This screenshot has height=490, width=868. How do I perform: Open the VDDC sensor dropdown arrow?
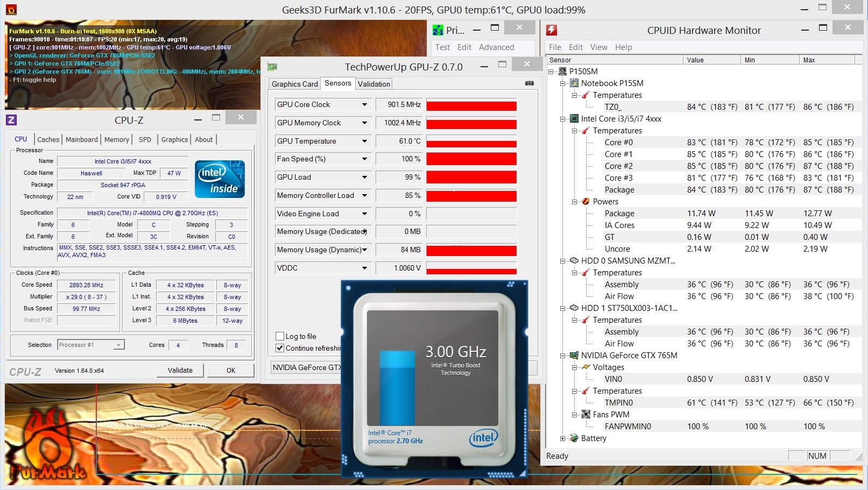coord(364,268)
